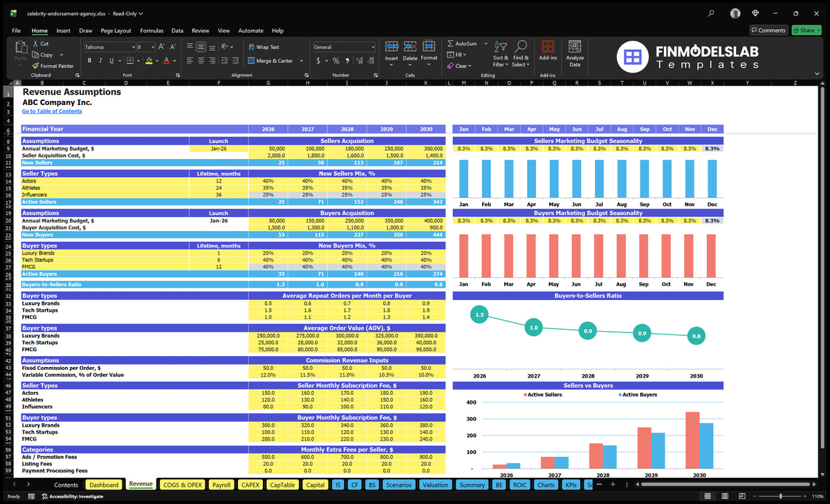
Task: Apply the red Font Color swatch
Action: (166, 61)
